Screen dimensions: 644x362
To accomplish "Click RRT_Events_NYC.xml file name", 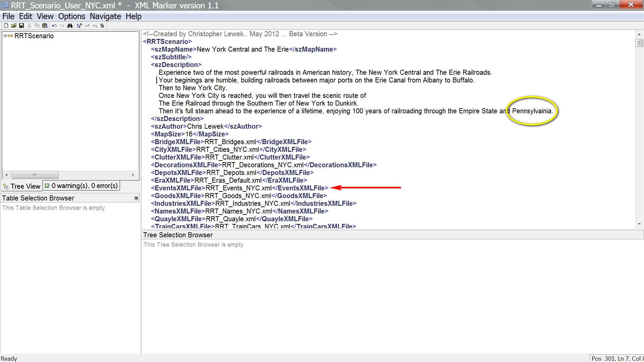I will point(238,188).
